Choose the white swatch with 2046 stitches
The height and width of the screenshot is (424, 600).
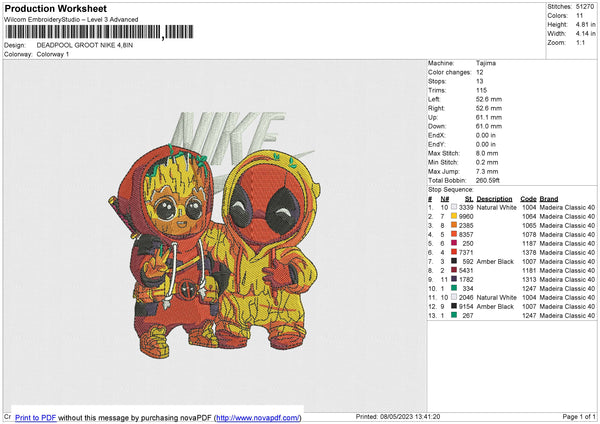[454, 297]
